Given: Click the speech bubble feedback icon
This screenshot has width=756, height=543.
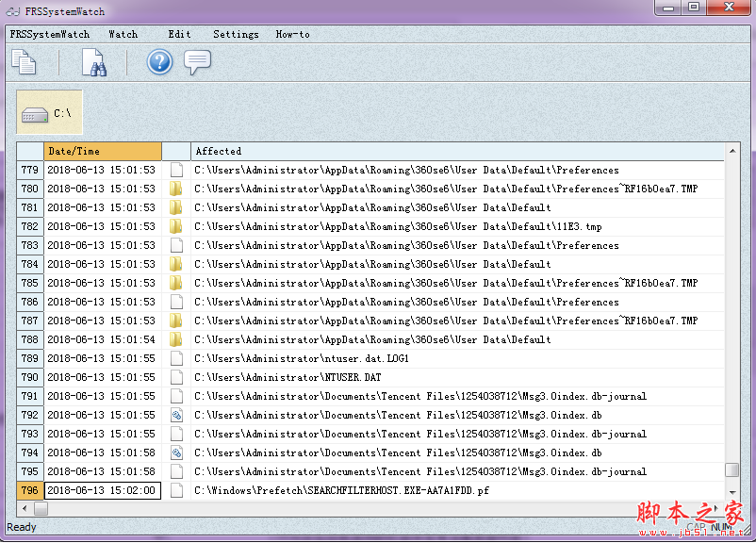Looking at the screenshot, I should 197,62.
